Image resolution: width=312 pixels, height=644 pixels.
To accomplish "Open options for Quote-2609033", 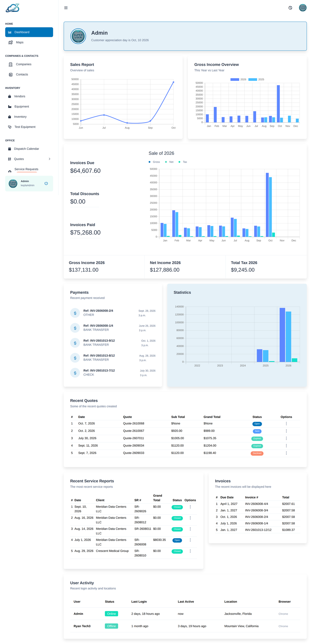I will (x=286, y=453).
